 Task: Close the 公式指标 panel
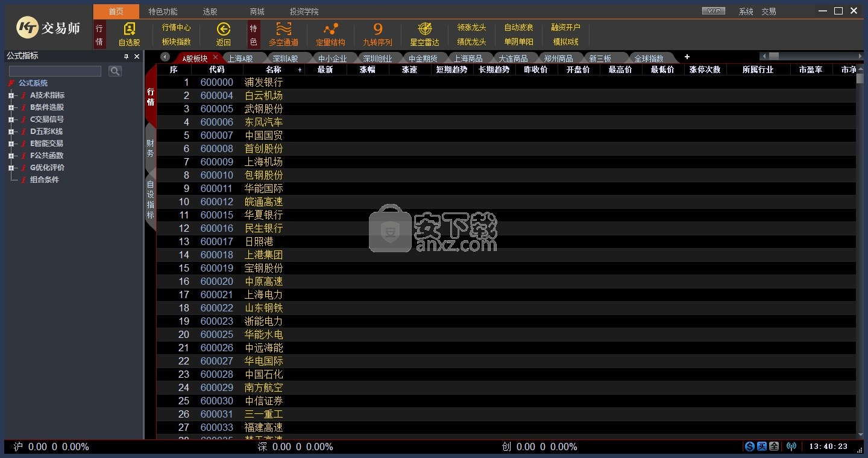pyautogui.click(x=137, y=56)
